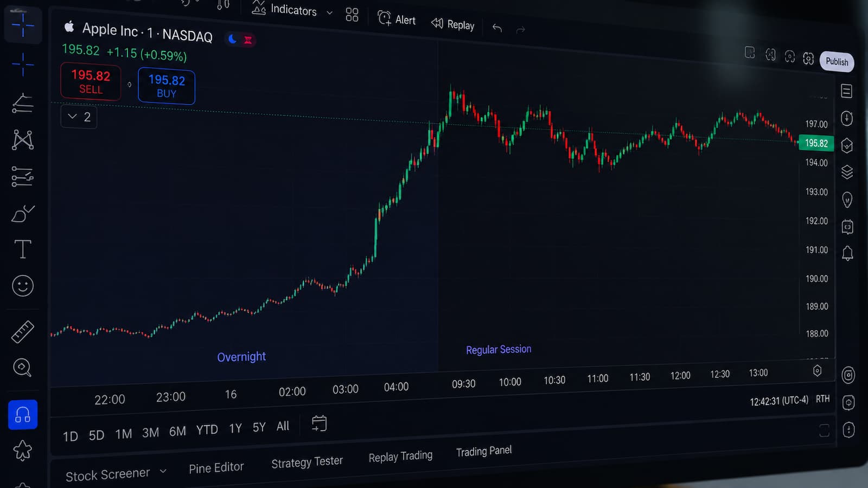Select the 3M time range

[x=150, y=433]
